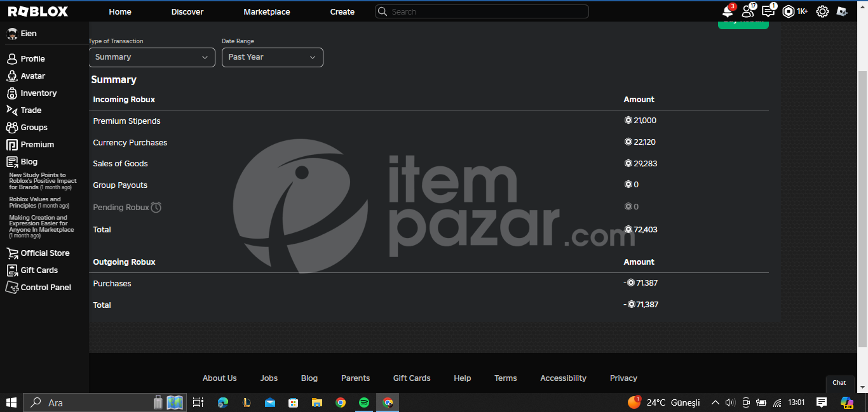Viewport: 868px width, 412px height.
Task: Open the messages icon in the header
Action: coord(768,11)
